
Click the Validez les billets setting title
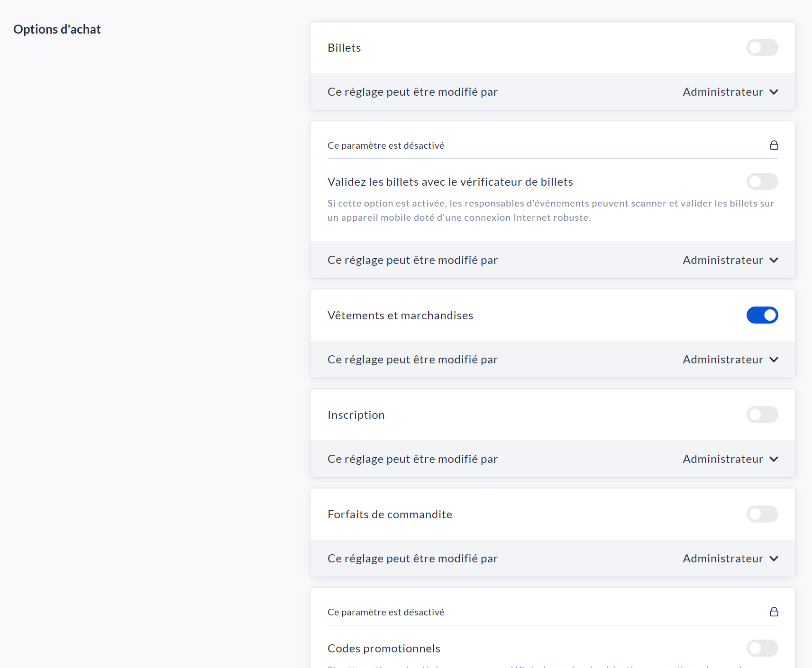click(450, 182)
